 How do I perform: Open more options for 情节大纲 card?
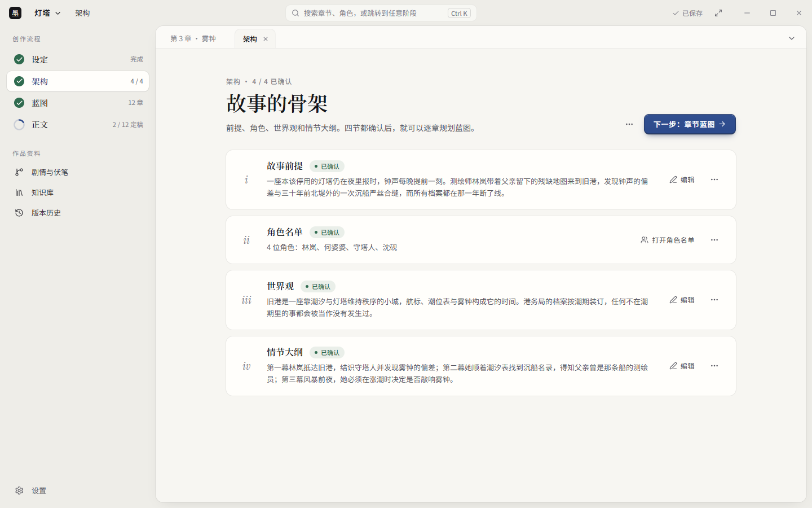714,366
